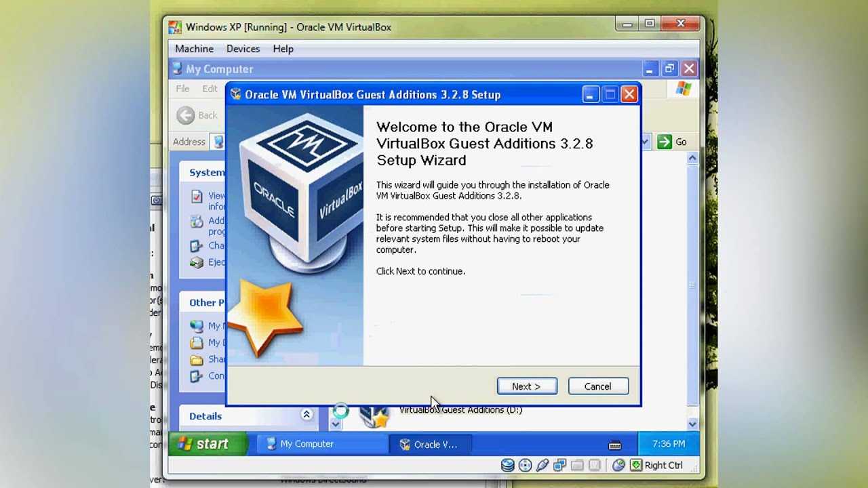Click the hard disk activity status icon
Image resolution: width=868 pixels, height=488 pixels.
pos(507,465)
